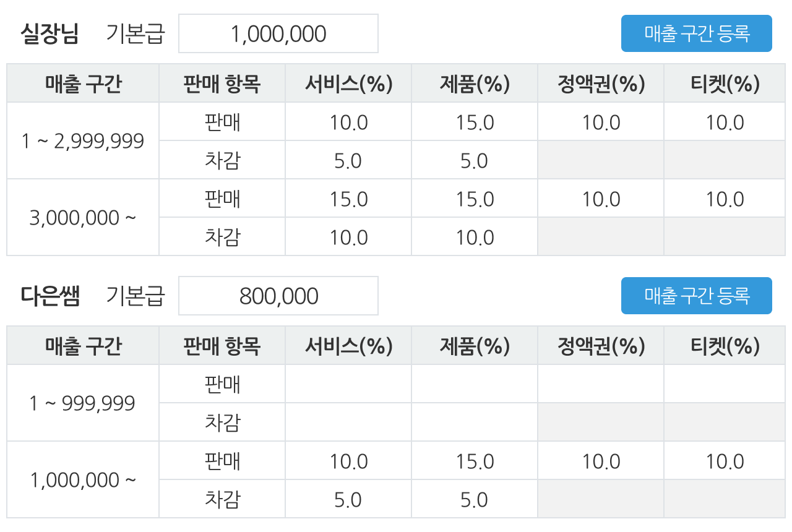The width and height of the screenshot is (792, 532).
Task: Click 실장님's top table 서비스(%) column header
Action: [x=348, y=84]
